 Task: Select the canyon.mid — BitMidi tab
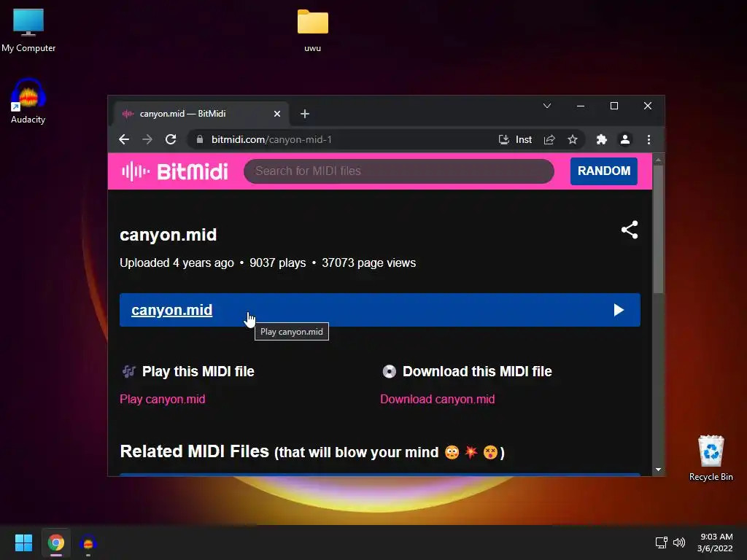coord(201,114)
